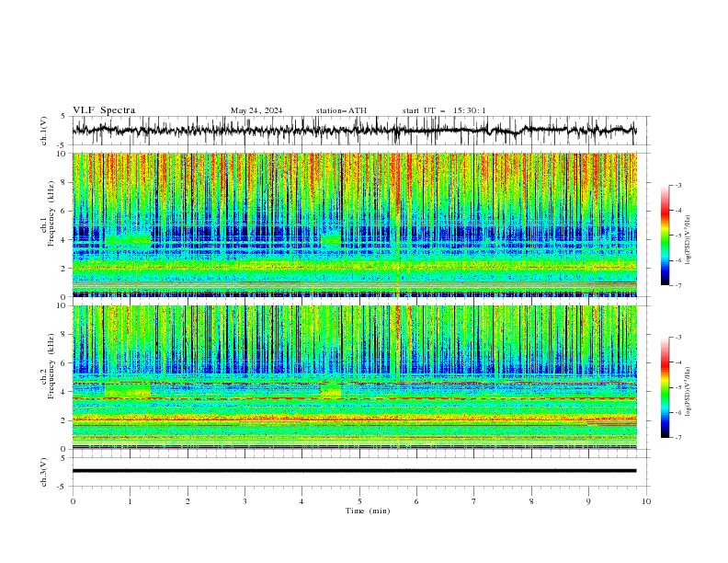Click the date "May 24, 2024"
The image size is (728, 563).
point(256,110)
